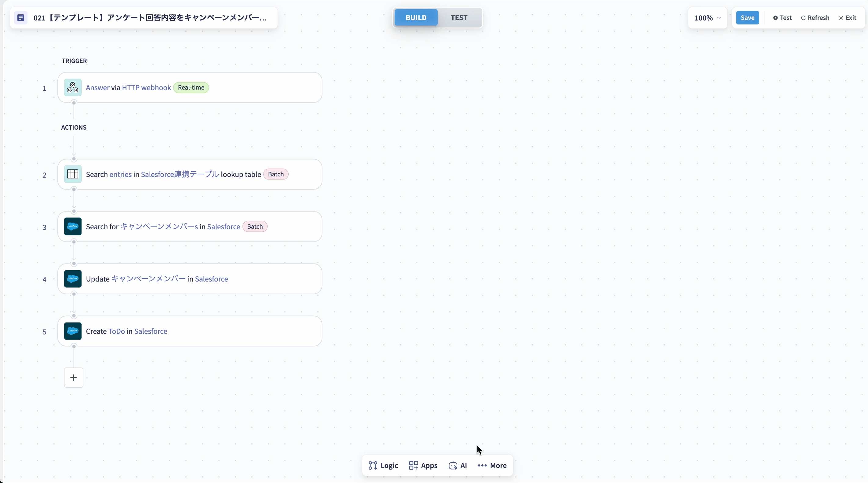The height and width of the screenshot is (483, 868).
Task: Select the step number 3 label
Action: [x=44, y=227]
